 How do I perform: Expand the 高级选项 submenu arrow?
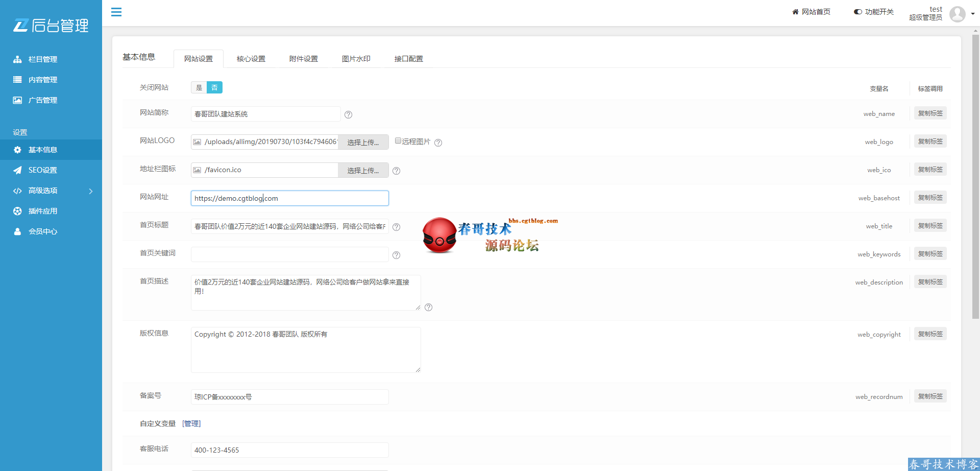91,191
